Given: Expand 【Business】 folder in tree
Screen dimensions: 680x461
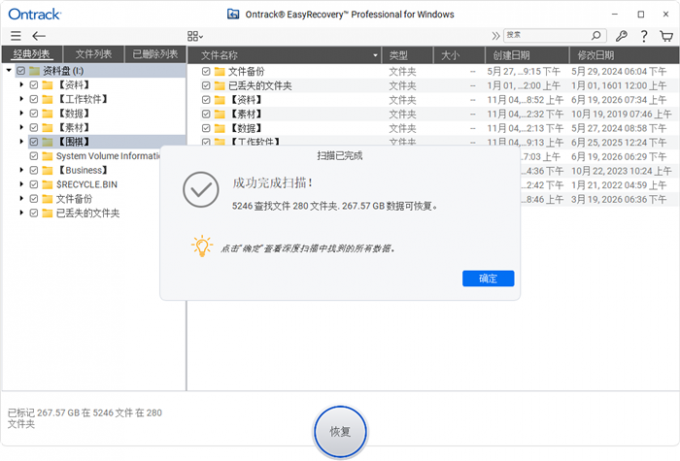Looking at the screenshot, I should [21, 170].
